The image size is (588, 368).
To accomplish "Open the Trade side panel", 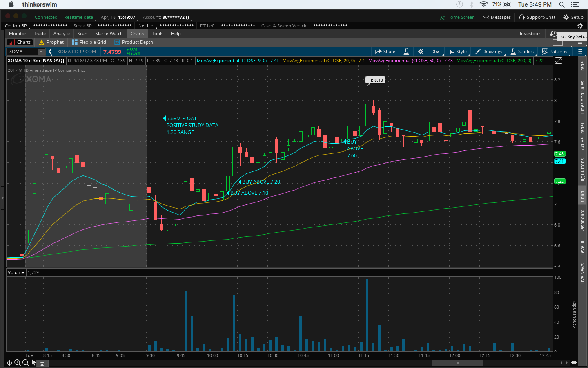I will click(582, 67).
